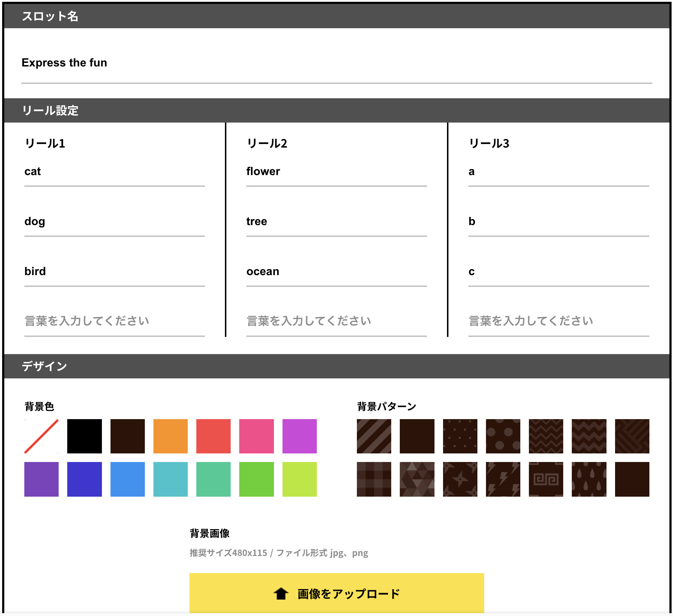This screenshot has width=673, height=616.
Task: Click the 'cat' entry in Reel 1
Action: click(x=114, y=172)
